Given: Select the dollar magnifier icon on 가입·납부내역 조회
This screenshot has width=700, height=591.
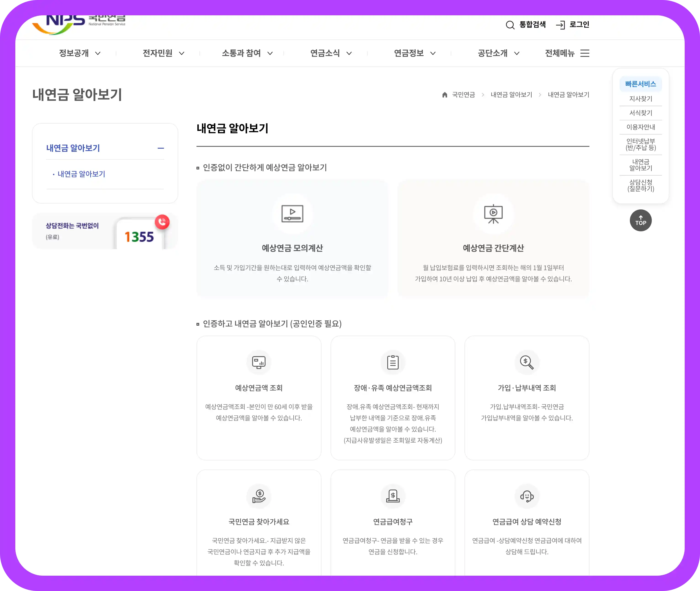Looking at the screenshot, I should click(527, 362).
